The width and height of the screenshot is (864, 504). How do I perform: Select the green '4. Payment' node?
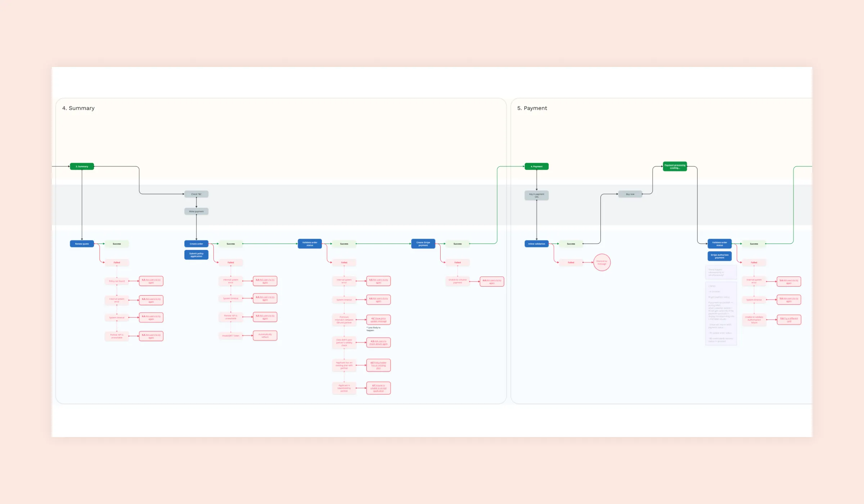click(x=536, y=166)
